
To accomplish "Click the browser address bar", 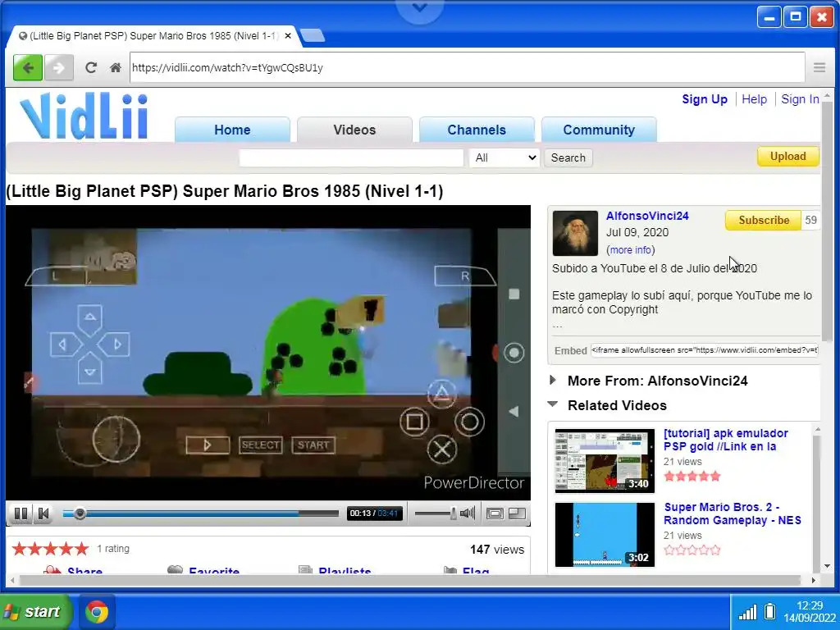I will [x=467, y=67].
